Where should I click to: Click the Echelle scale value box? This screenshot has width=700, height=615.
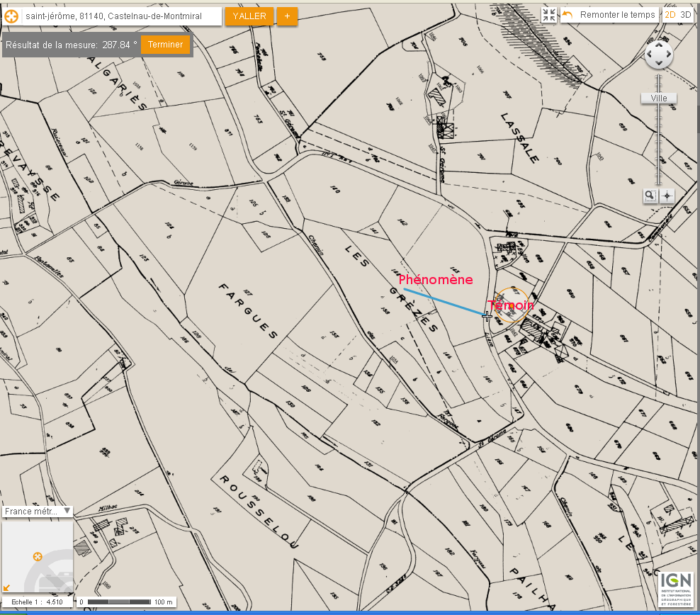(38, 602)
